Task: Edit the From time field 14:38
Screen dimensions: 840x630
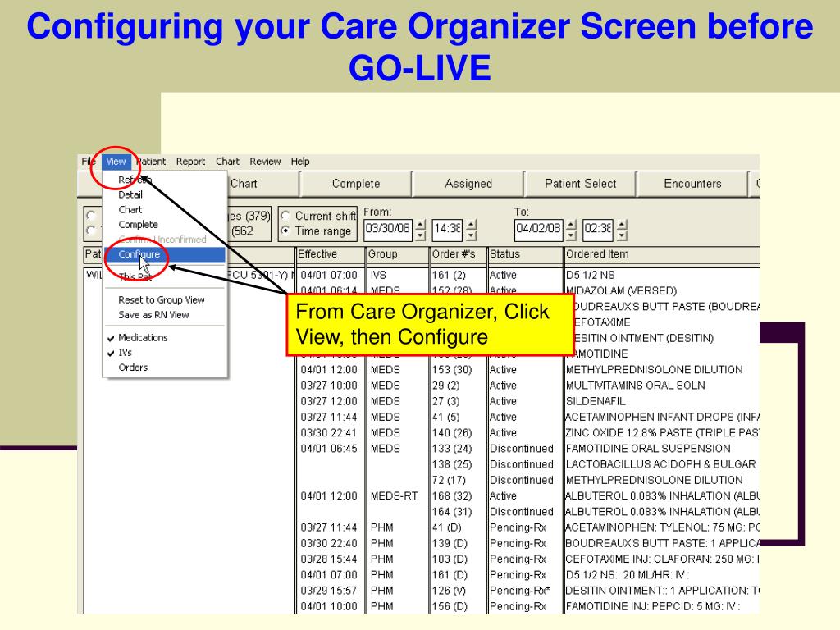Action: click(447, 229)
